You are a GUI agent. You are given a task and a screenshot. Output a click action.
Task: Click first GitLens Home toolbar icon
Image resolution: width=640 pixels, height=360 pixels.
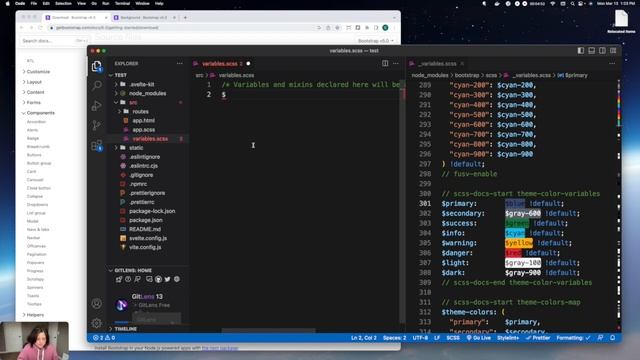tap(119, 279)
